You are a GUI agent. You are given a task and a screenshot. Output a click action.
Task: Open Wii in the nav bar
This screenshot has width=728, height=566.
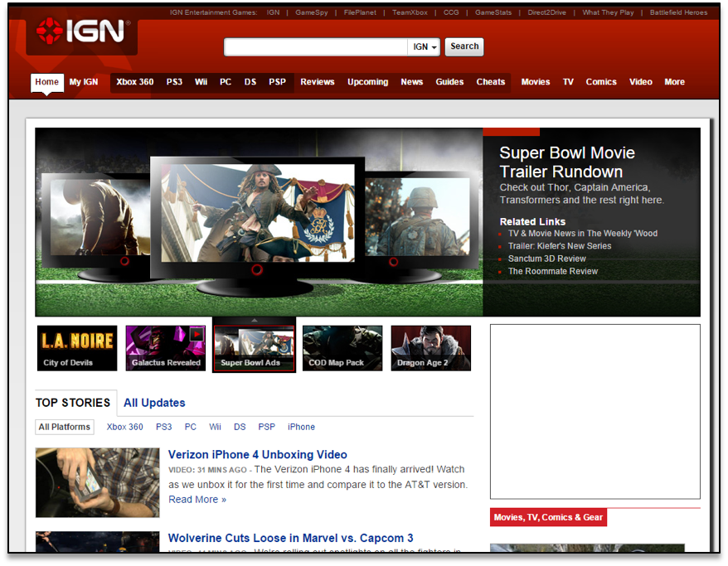(201, 82)
